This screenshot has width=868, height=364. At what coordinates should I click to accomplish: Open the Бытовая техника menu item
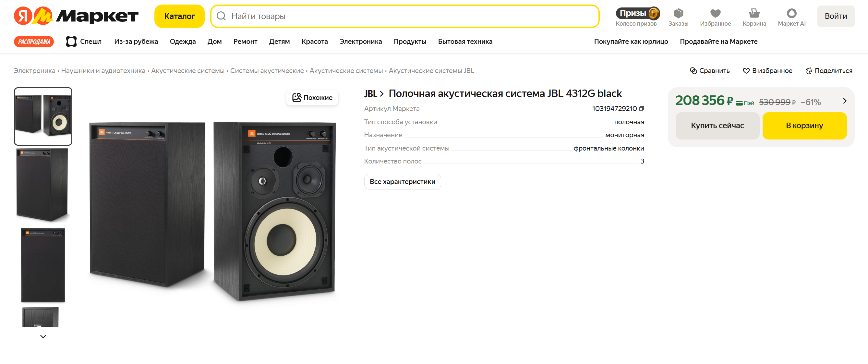465,42
